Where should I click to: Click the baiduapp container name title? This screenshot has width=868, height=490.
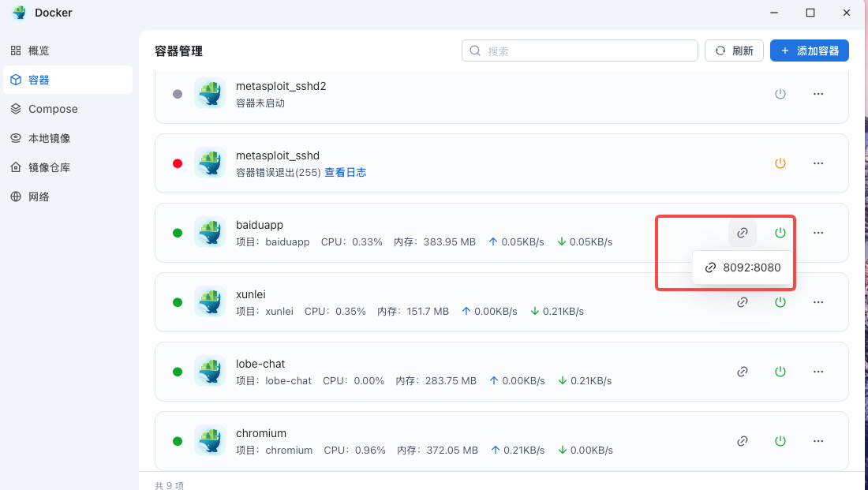pos(260,226)
